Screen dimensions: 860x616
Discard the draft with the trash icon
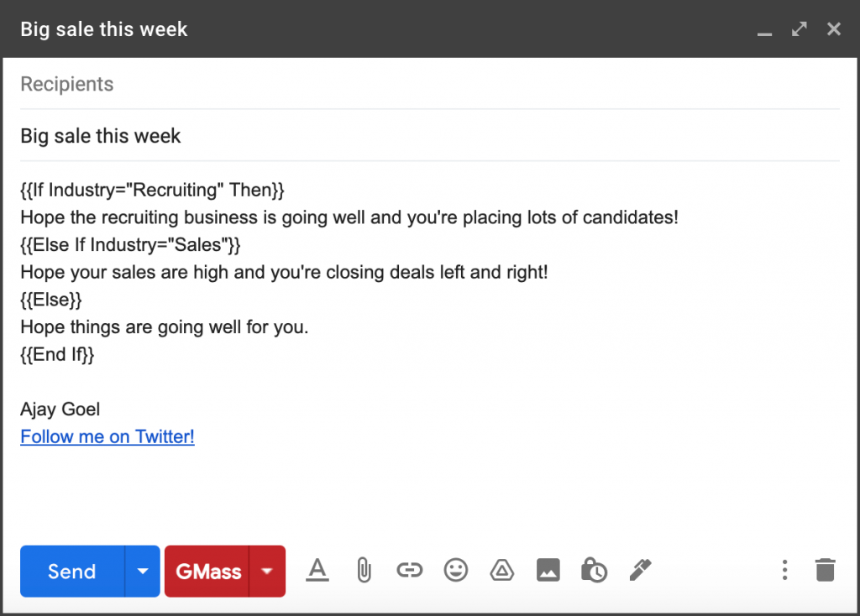(x=824, y=570)
